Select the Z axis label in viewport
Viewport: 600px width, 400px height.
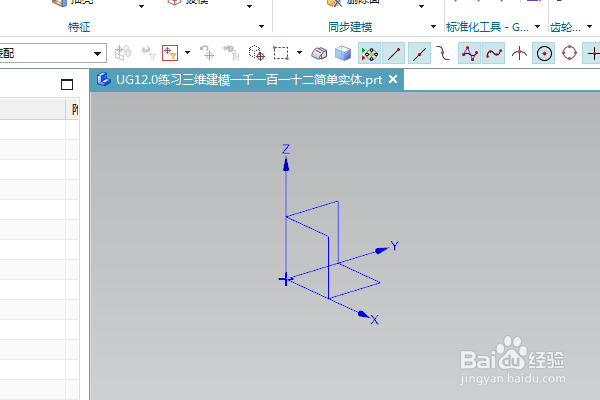point(286,149)
